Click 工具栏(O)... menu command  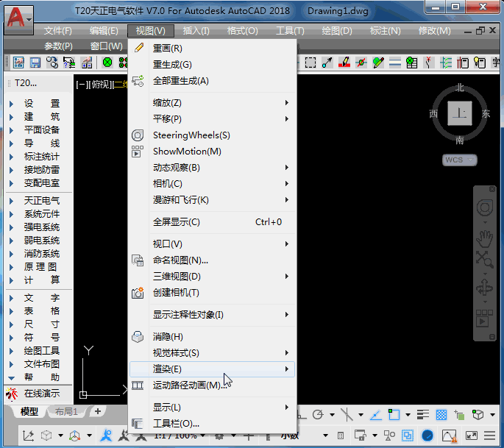click(212, 424)
